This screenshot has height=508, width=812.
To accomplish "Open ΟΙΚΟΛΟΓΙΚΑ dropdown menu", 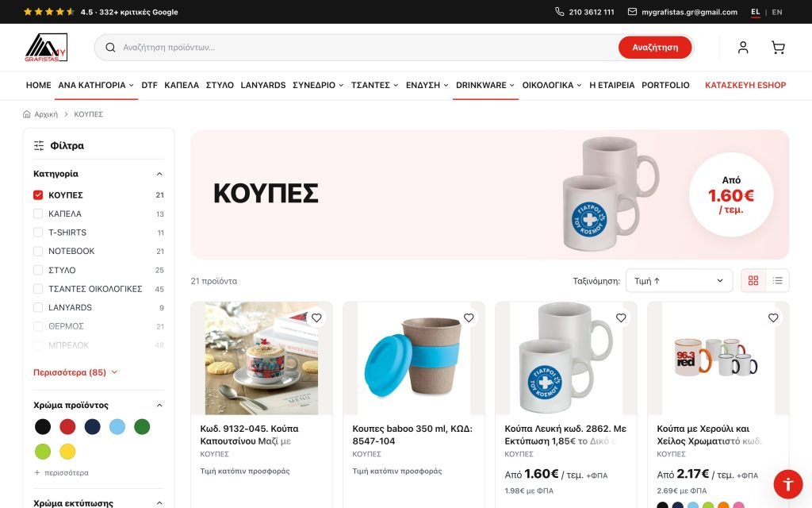I will 552,85.
